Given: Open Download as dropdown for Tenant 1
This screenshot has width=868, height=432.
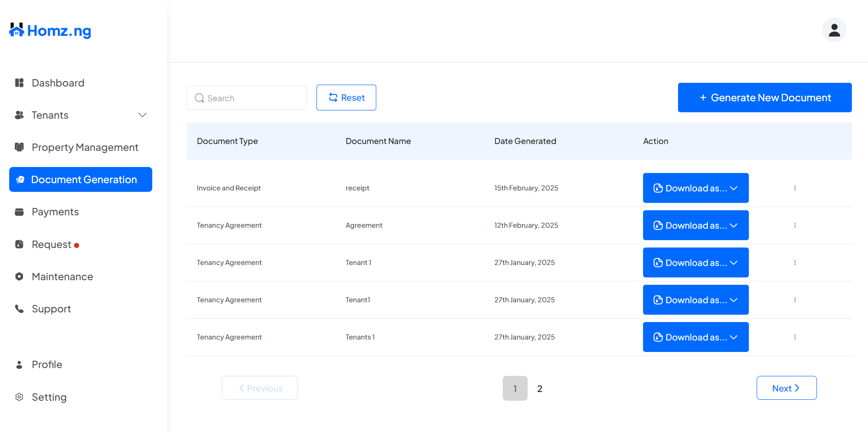Looking at the screenshot, I should 696,263.
